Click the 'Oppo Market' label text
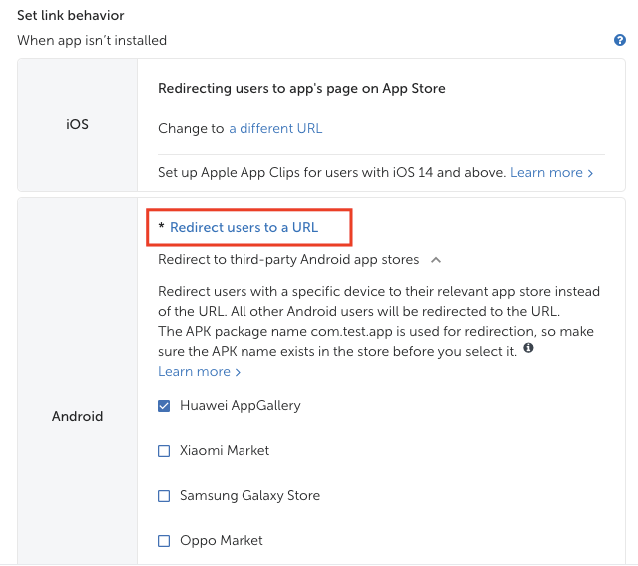Image resolution: width=638 pixels, height=566 pixels. (x=221, y=541)
